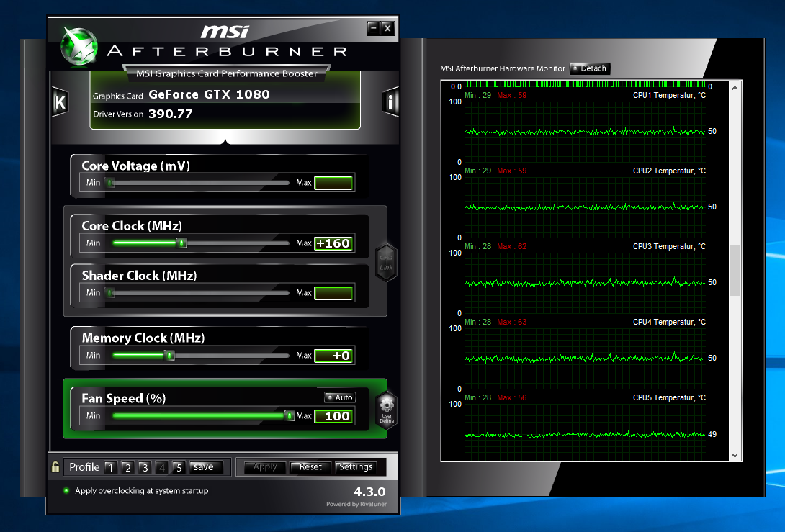
Task: Click the Core Clock slider handle
Action: (182, 243)
